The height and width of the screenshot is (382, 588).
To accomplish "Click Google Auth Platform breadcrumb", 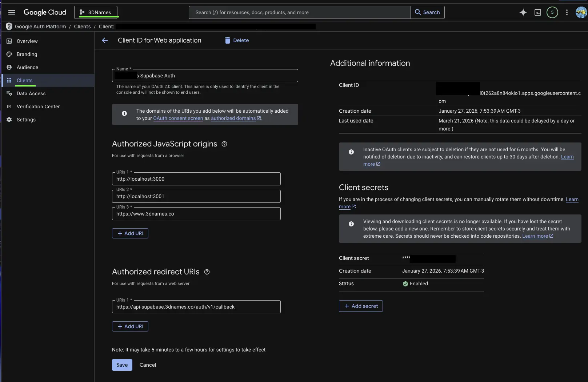I will (x=40, y=27).
